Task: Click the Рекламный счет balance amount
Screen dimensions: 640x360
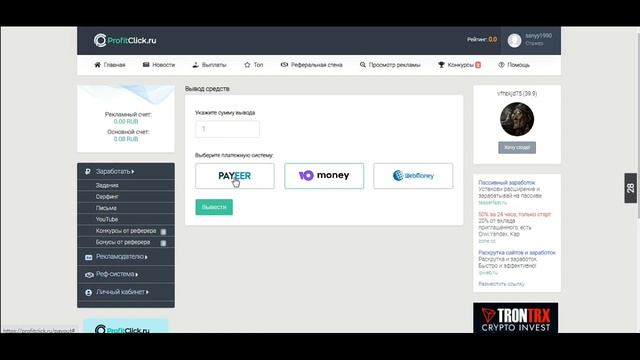Action: (126, 122)
